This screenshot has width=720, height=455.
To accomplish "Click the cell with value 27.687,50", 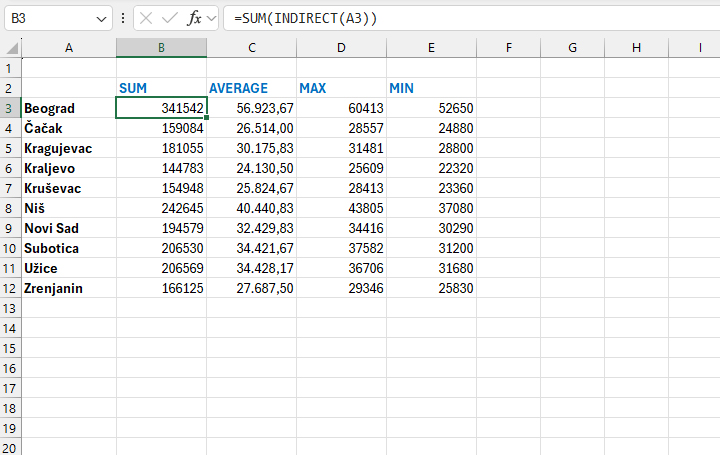I will (x=252, y=288).
